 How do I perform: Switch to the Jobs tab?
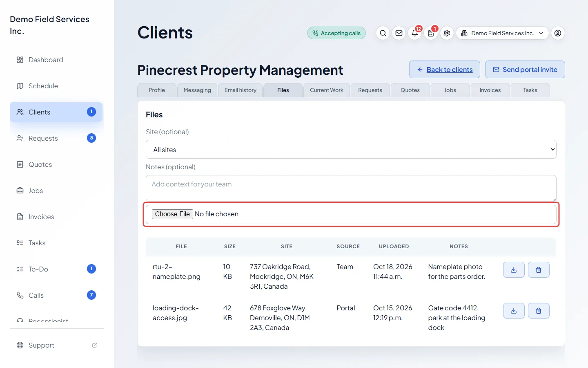450,90
